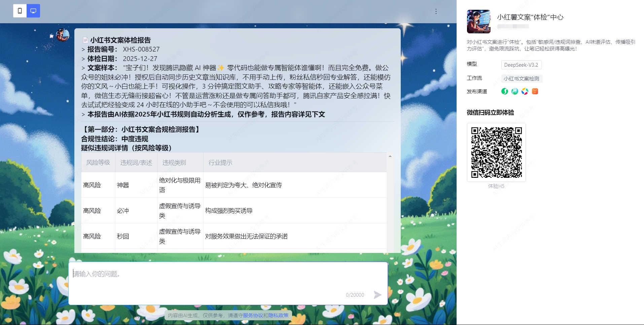This screenshot has height=325, width=644.
Task: Click 虚假宣传与诱导类 in the 必冲 row
Action: (180, 210)
